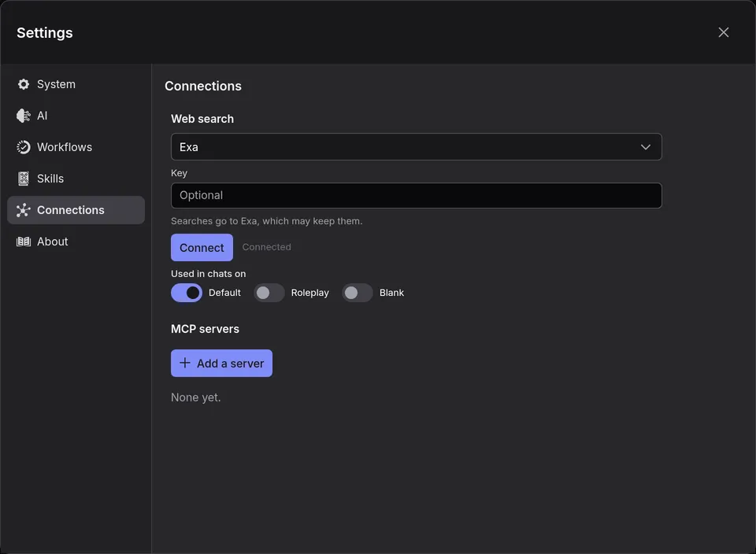Open the Exa web search provider dropdown
Screen dimensions: 756x554
(416, 147)
